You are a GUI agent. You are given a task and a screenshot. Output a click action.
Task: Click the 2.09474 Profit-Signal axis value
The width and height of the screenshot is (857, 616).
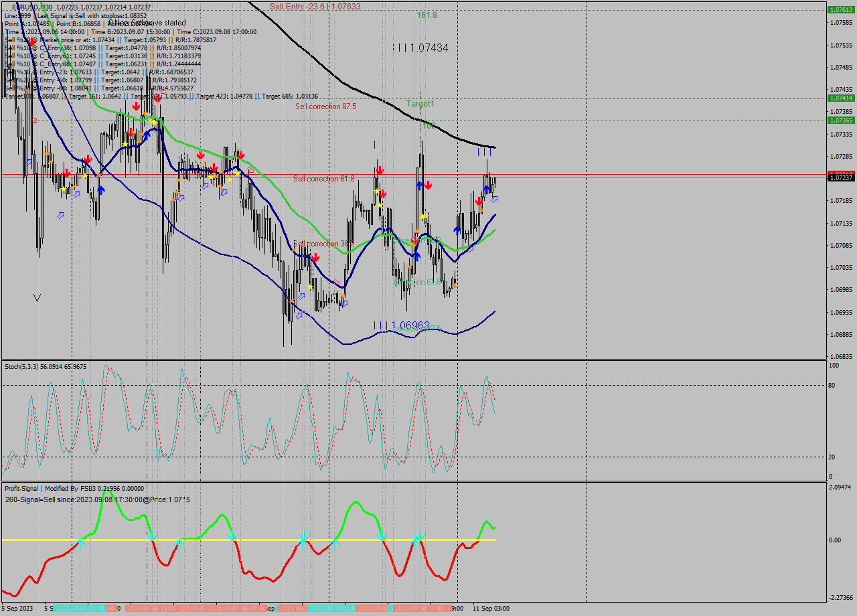point(840,487)
